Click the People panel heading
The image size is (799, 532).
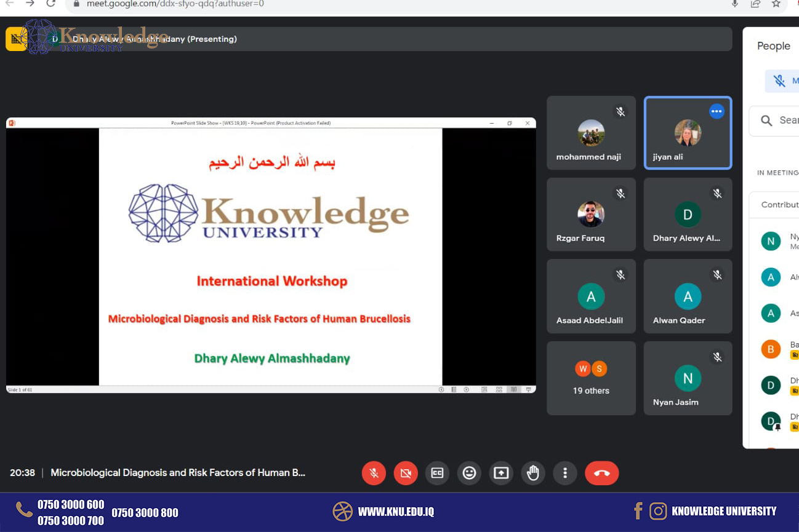tap(774, 46)
